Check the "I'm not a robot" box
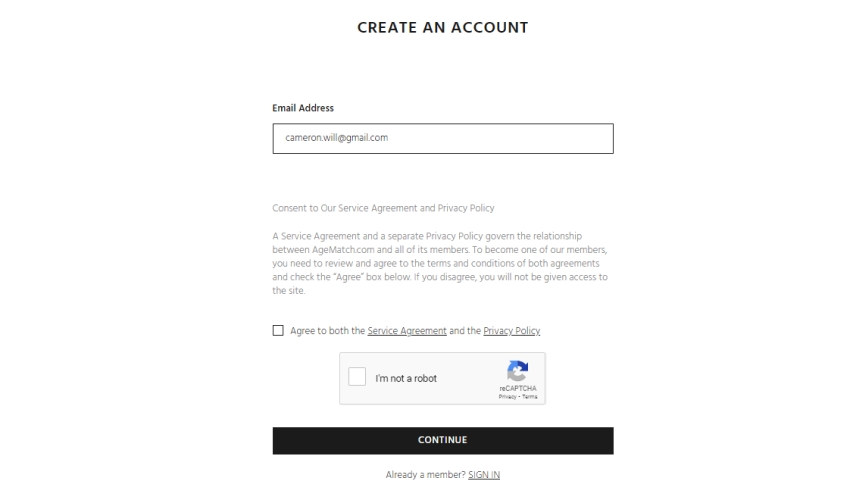Screen dimensions: 853x495 pyautogui.click(x=357, y=376)
